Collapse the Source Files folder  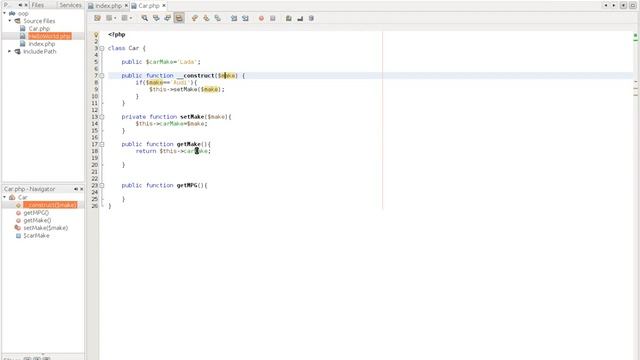(10, 20)
